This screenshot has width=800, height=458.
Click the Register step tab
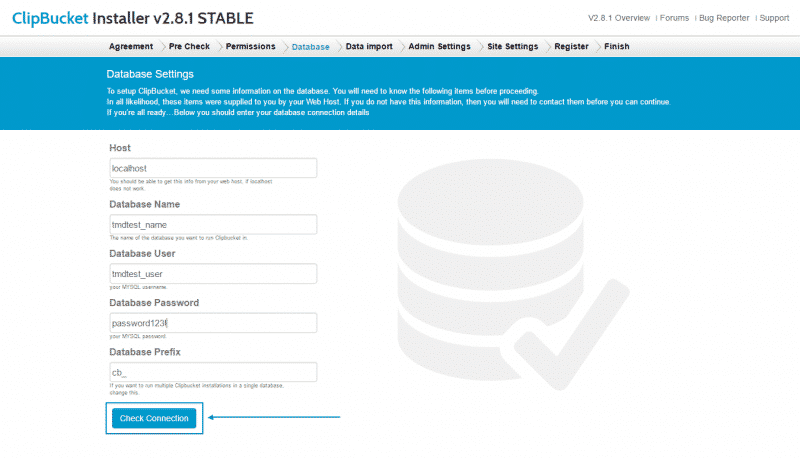[x=571, y=46]
